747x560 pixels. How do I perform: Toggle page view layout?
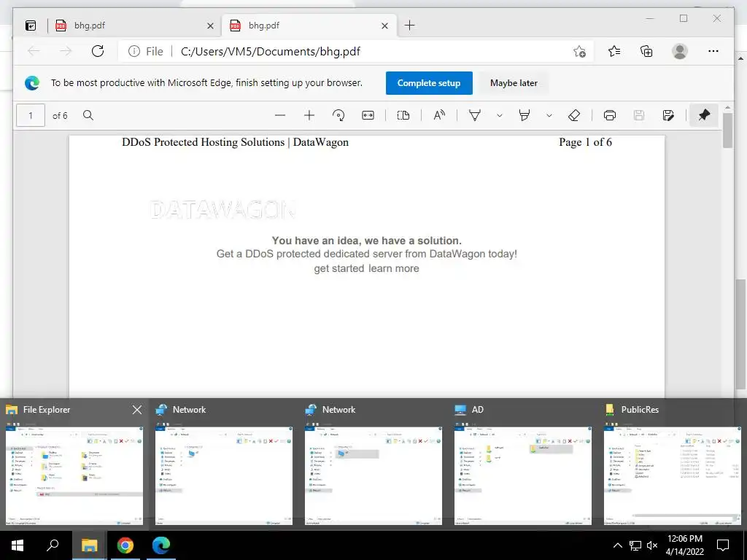403,115
